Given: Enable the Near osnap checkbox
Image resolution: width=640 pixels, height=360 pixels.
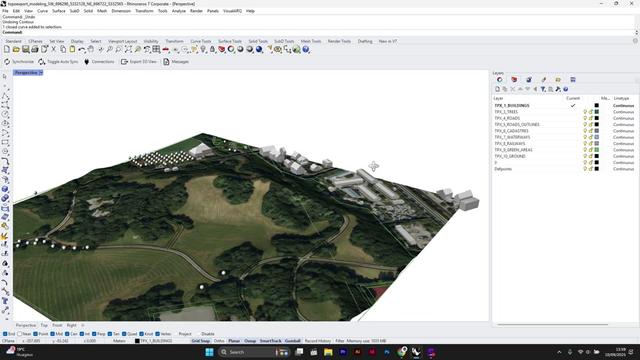Looking at the screenshot, I should coord(19,334).
